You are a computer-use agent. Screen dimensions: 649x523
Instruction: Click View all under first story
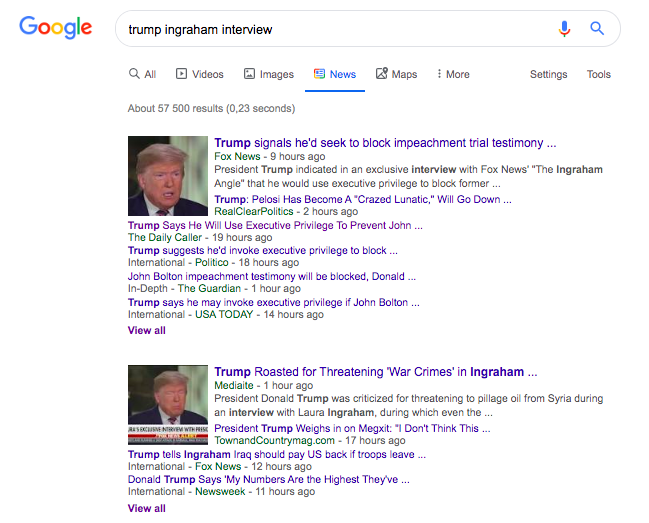pos(147,330)
